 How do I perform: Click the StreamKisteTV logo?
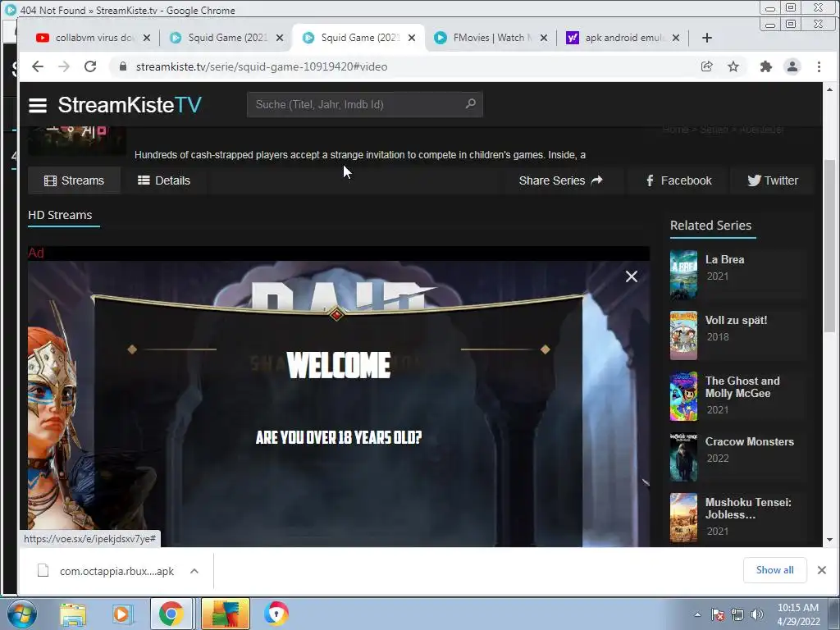(130, 105)
